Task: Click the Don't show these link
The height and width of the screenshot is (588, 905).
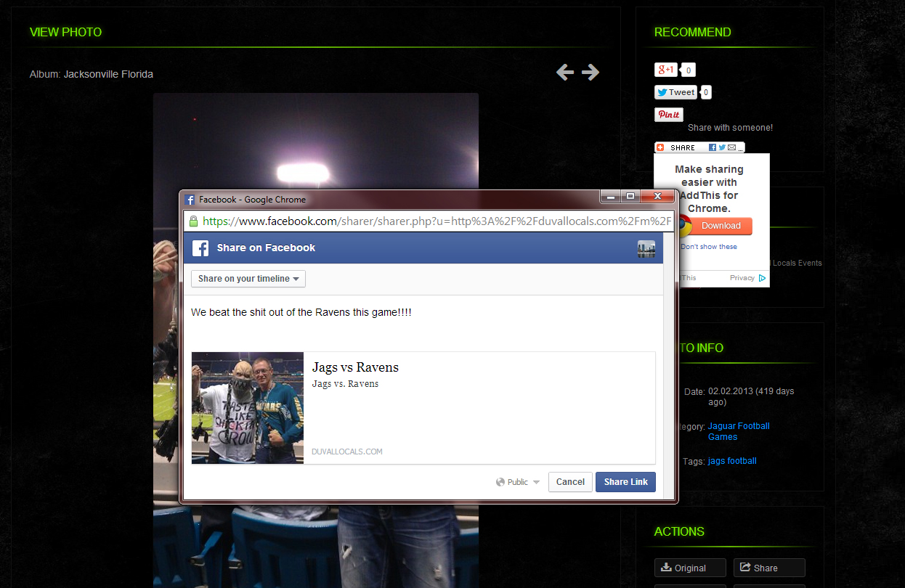Action: 708,247
